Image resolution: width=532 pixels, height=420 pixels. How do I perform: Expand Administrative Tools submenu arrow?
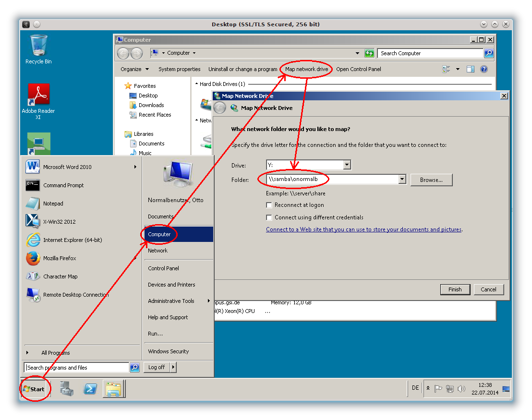click(209, 301)
